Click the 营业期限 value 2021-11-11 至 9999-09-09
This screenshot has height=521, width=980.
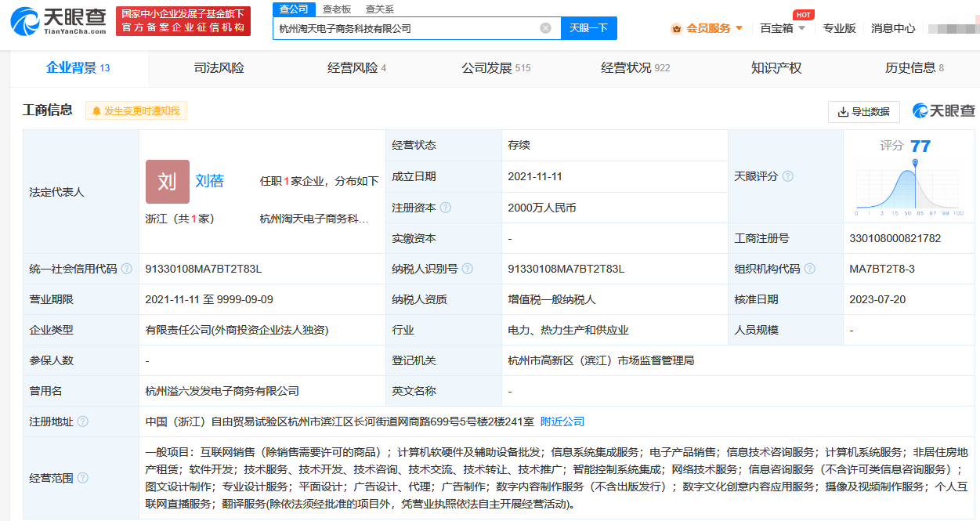point(209,299)
